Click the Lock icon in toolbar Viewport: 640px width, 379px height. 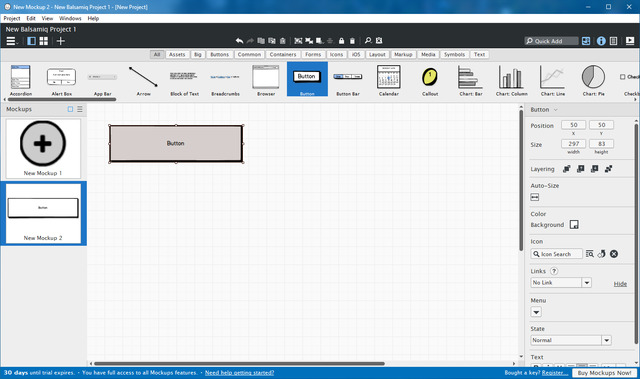342,41
